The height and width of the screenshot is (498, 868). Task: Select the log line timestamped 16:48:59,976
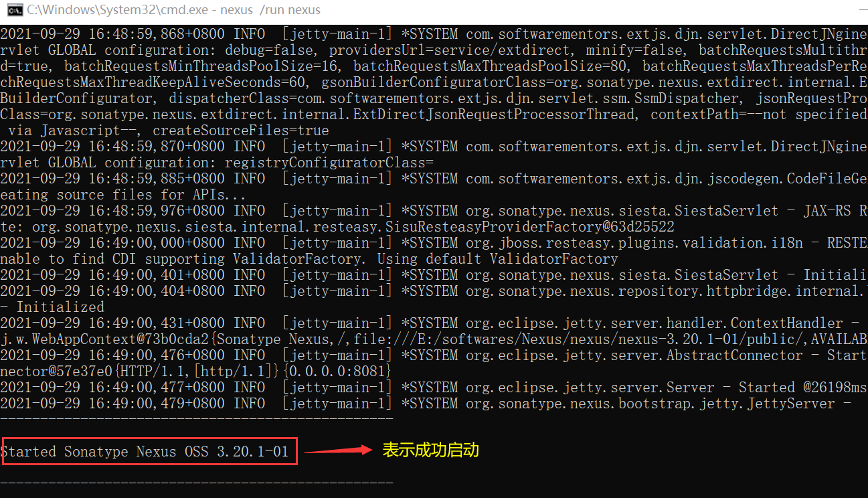(x=434, y=211)
